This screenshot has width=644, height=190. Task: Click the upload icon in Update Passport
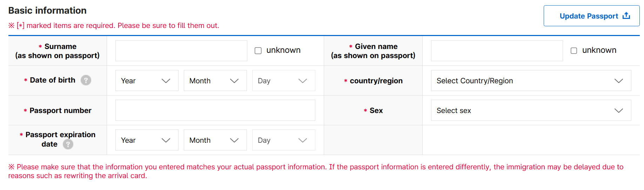tap(626, 16)
